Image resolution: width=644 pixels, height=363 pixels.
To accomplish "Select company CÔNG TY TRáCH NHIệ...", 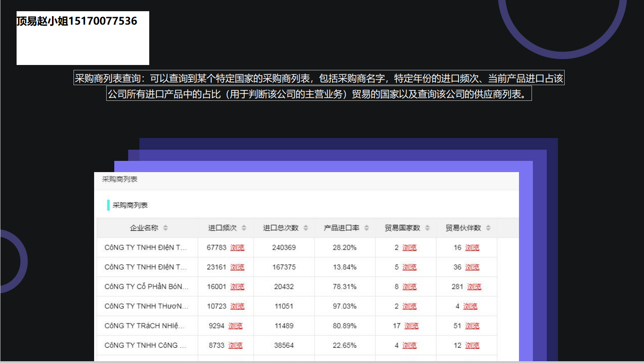I will click(144, 326).
